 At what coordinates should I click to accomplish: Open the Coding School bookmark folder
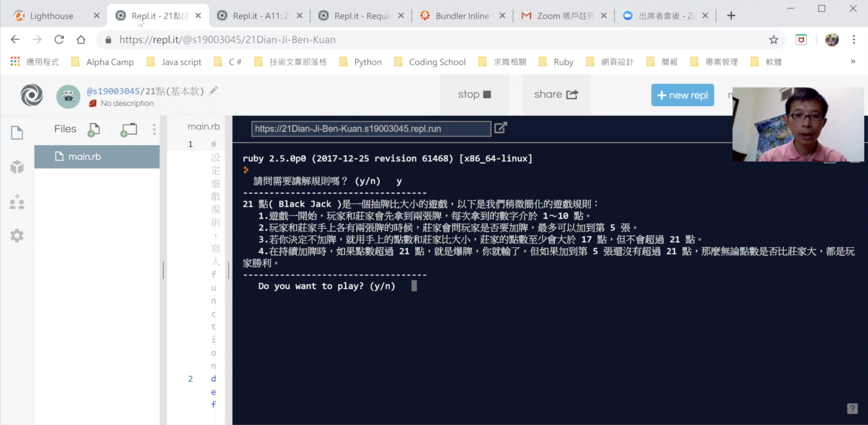click(x=430, y=62)
